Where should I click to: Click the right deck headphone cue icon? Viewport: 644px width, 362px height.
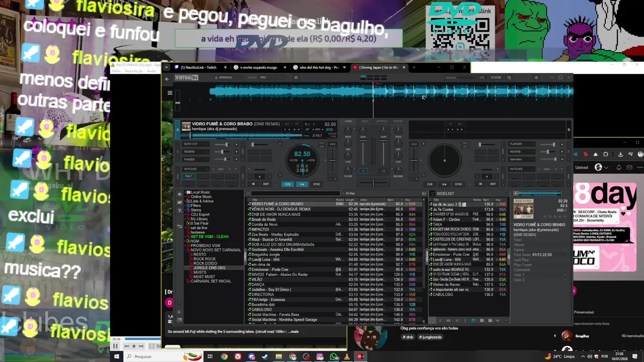point(383,171)
